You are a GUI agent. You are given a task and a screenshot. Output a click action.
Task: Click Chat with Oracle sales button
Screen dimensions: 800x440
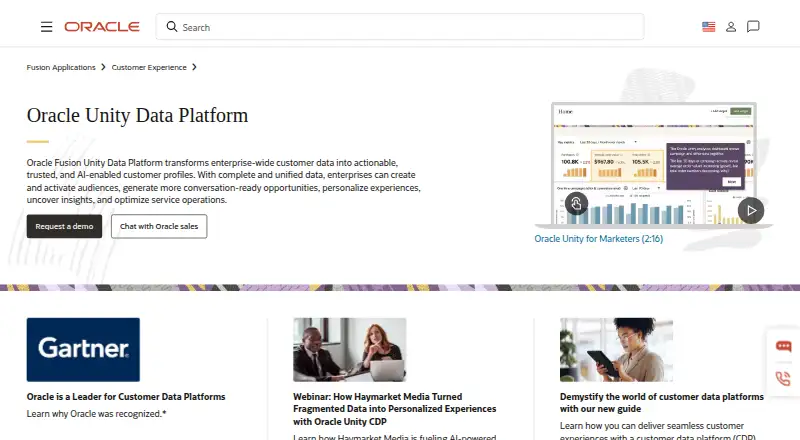tap(159, 226)
